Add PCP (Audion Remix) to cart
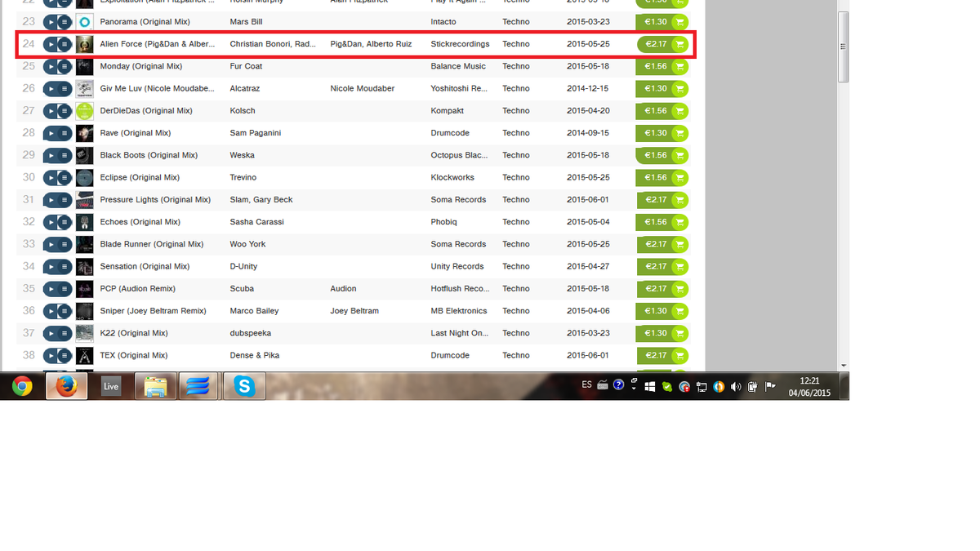This screenshot has width=980, height=551. (662, 288)
